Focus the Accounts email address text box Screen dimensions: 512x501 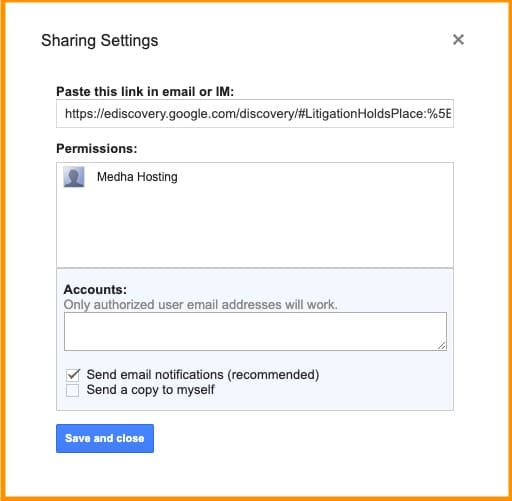click(255, 331)
